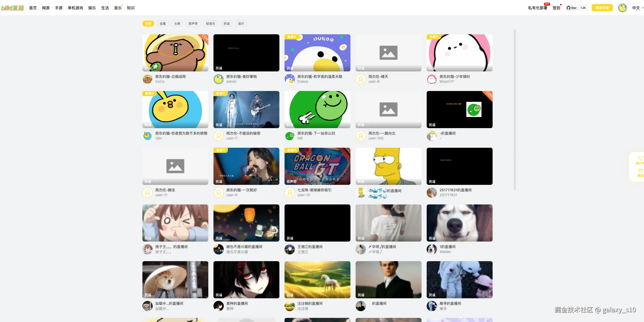Click MoonTIT's streamer avatar
Image resolution: width=644 pixels, height=322 pixels.
(432, 79)
